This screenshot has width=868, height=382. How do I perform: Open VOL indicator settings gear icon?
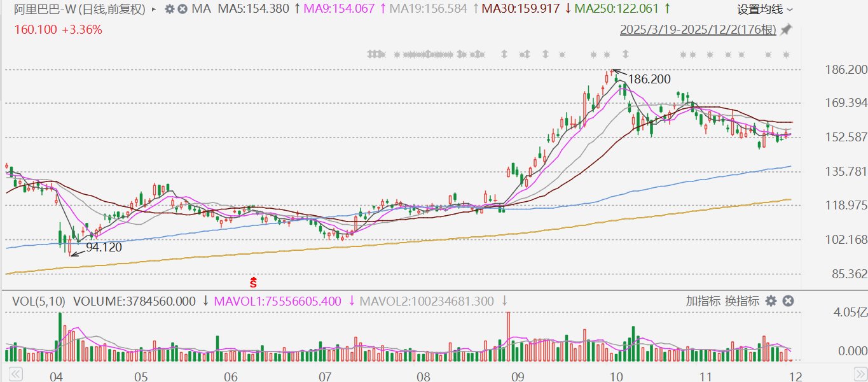(771, 301)
